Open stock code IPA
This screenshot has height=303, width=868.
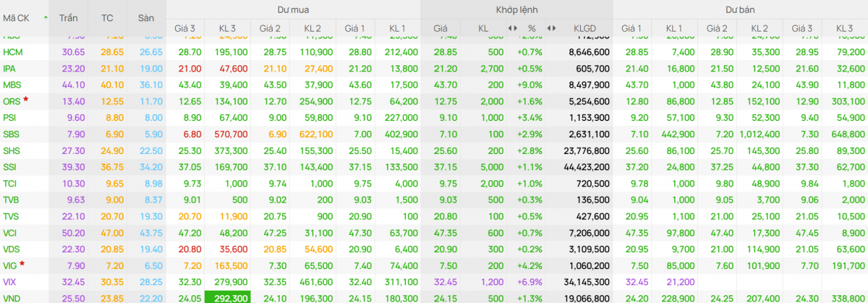9,69
